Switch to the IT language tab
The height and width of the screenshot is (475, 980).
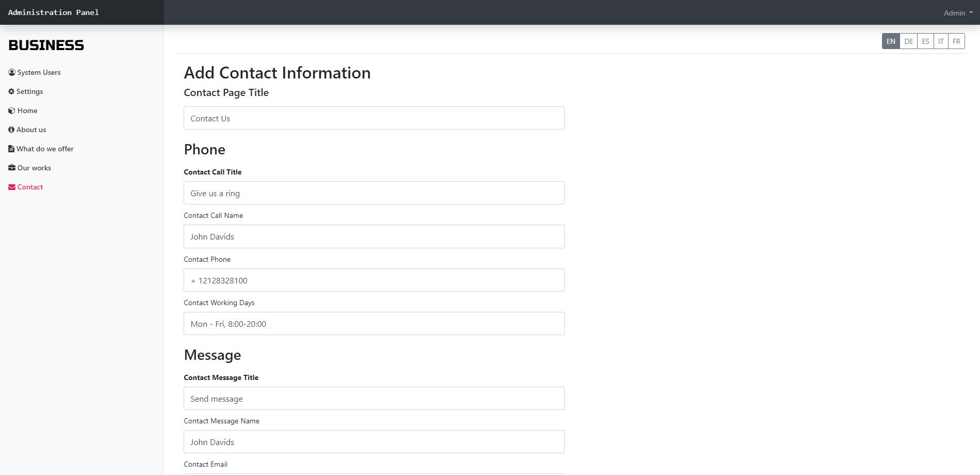(941, 41)
